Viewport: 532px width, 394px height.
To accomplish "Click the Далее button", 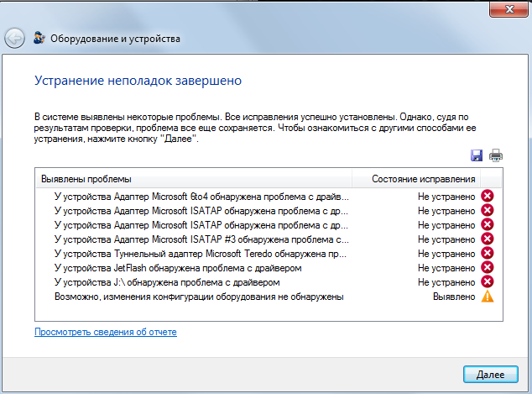I will pyautogui.click(x=491, y=375).
